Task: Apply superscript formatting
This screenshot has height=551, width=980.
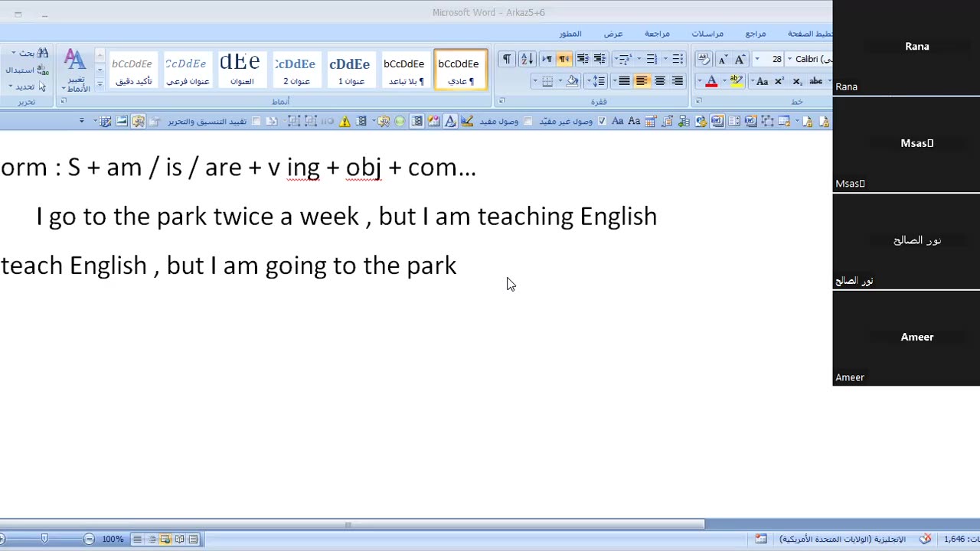Action: (x=779, y=81)
